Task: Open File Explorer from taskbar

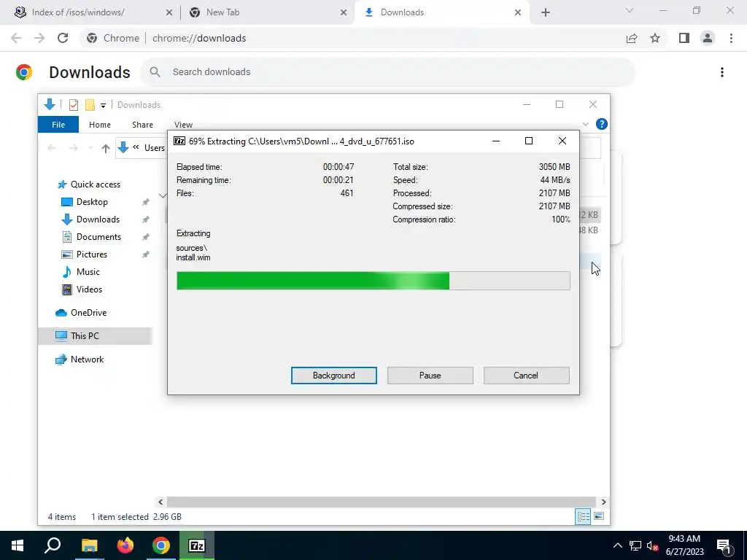Action: tap(89, 545)
